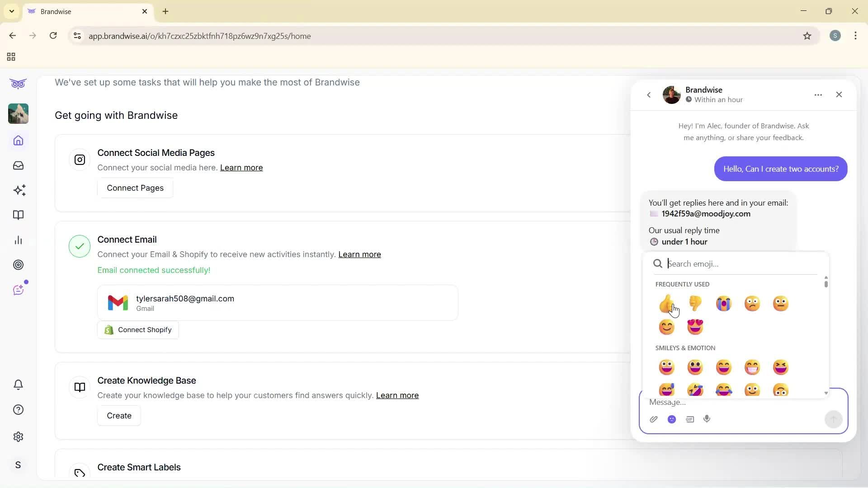Click the Search emoji input field
The width and height of the screenshot is (868, 488).
[x=732, y=264]
